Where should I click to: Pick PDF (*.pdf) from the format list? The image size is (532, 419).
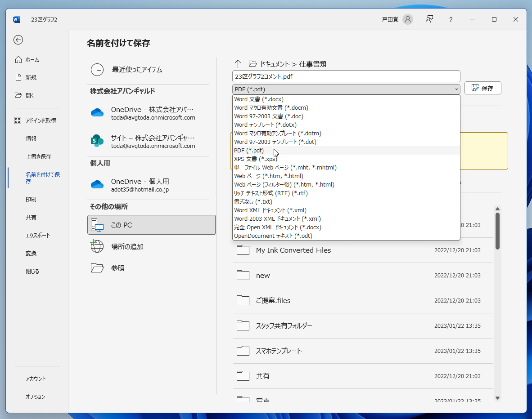(x=346, y=151)
